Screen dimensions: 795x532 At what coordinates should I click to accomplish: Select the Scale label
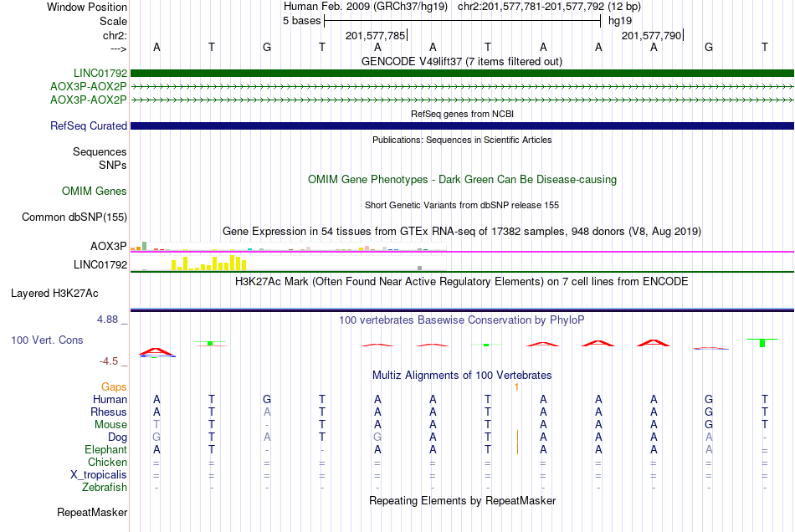(x=113, y=21)
